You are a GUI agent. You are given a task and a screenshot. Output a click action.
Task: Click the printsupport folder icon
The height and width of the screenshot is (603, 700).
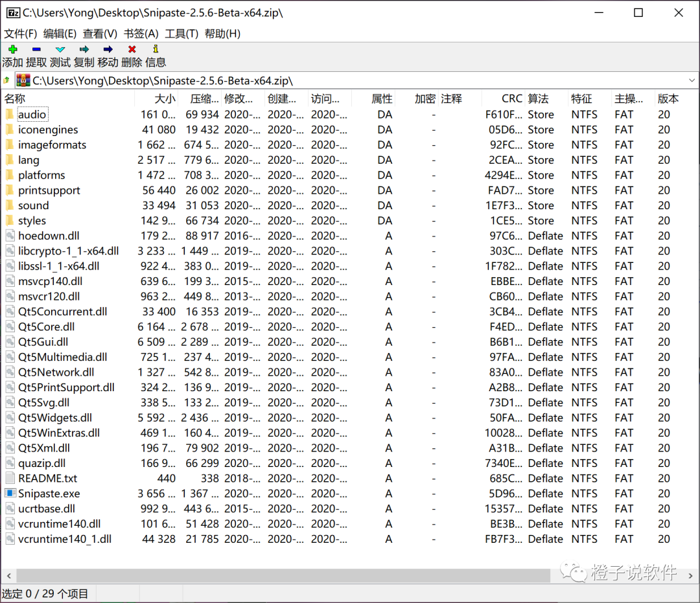pyautogui.click(x=9, y=190)
